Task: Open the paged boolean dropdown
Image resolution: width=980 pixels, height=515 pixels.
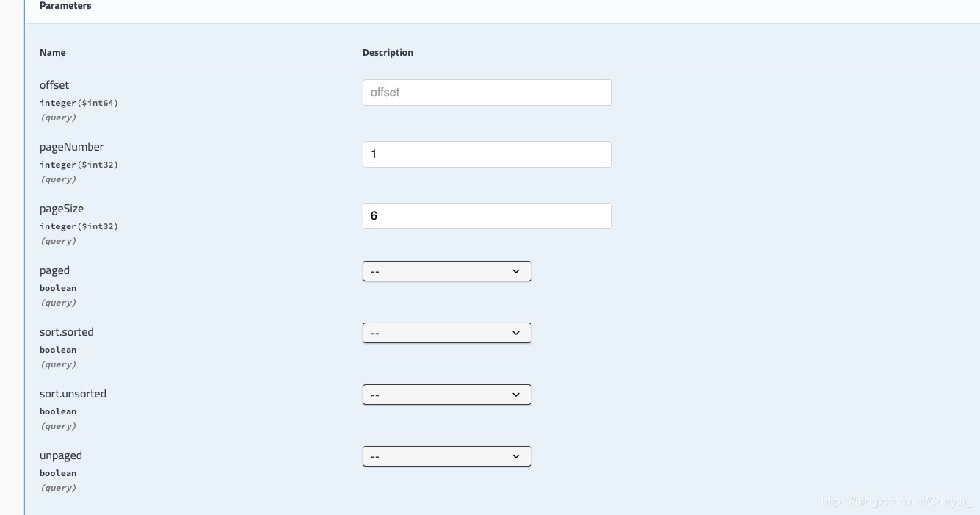Action: 446,271
